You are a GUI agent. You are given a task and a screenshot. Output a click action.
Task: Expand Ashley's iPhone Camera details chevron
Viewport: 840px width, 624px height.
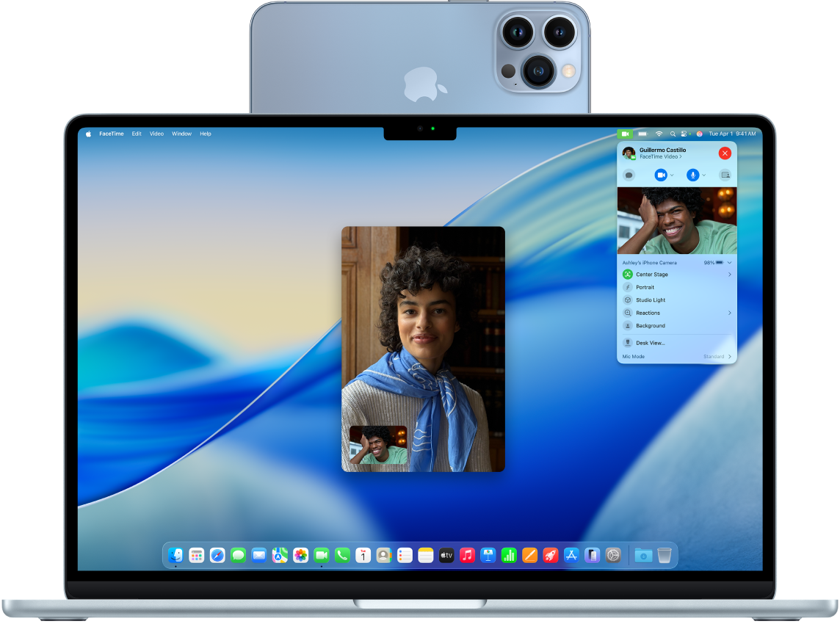[730, 263]
